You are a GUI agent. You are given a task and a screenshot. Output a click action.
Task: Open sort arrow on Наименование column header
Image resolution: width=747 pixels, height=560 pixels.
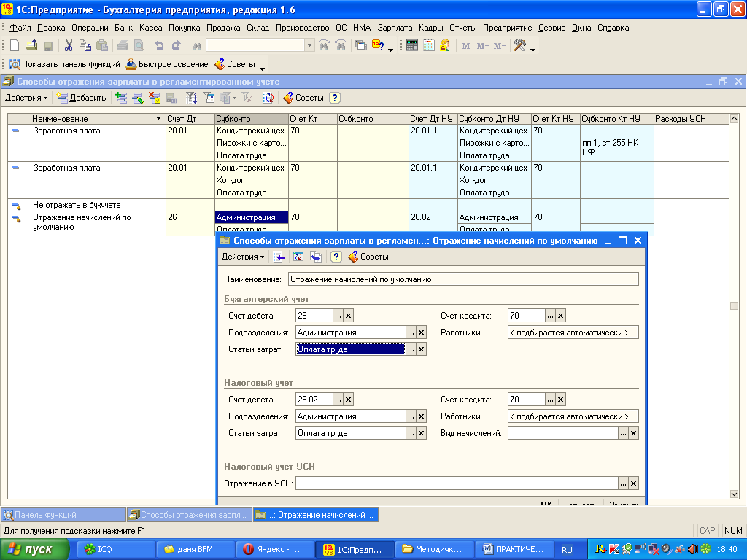coord(158,119)
